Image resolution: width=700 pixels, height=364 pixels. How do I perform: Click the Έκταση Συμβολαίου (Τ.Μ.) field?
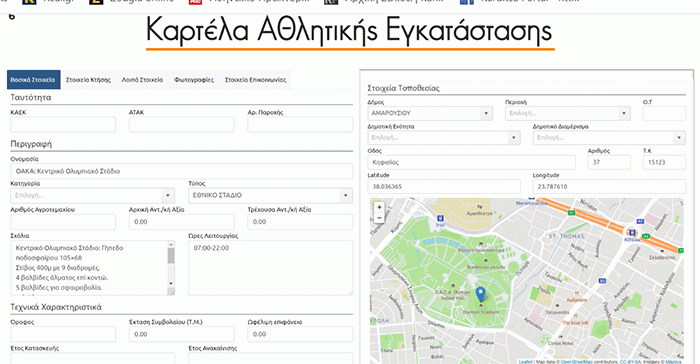pos(182,334)
